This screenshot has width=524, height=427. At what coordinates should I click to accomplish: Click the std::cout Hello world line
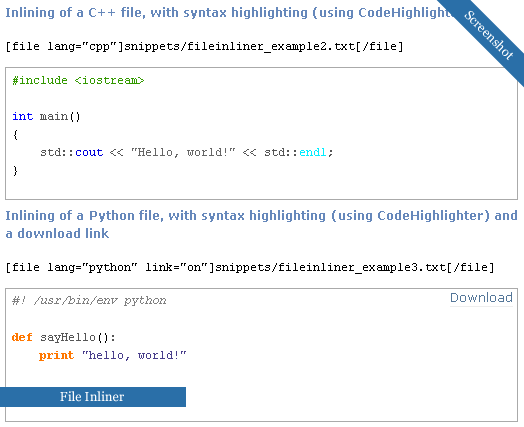point(186,152)
